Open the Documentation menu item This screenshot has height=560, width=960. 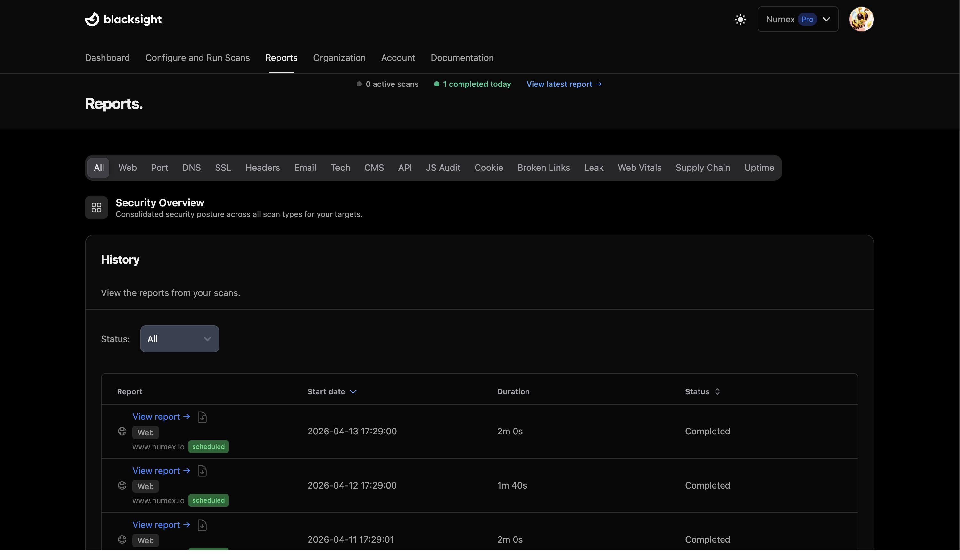[x=462, y=58]
